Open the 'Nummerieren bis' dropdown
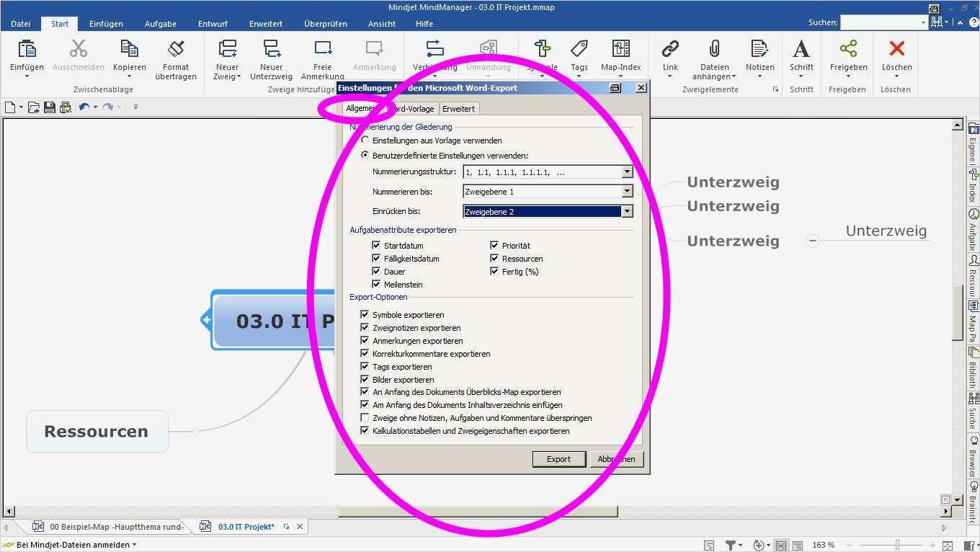The height and width of the screenshot is (552, 980). click(627, 192)
